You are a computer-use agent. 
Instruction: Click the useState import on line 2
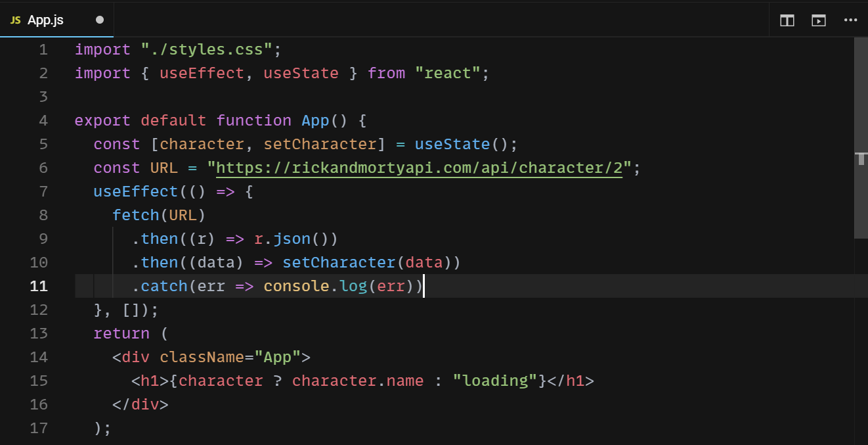[301, 73]
